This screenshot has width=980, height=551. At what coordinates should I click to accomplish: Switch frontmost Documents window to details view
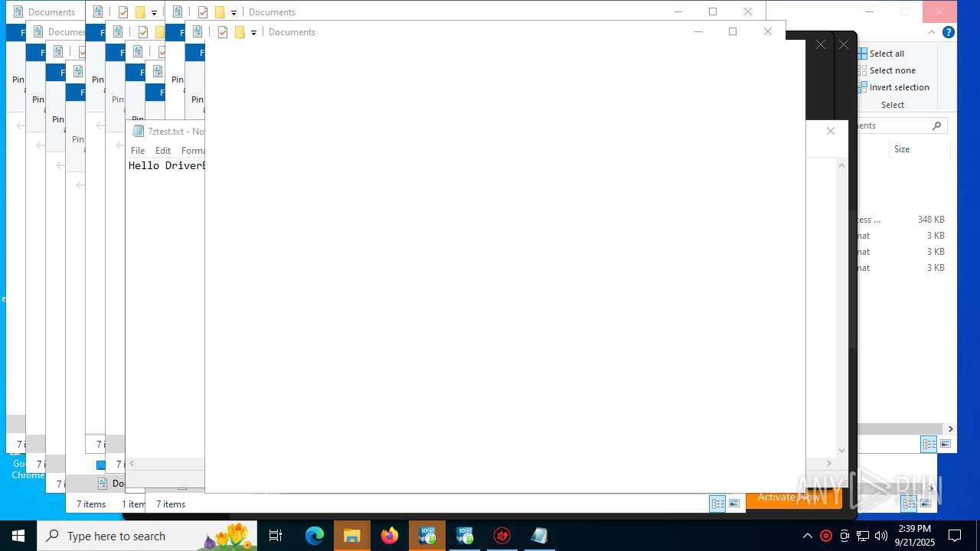[x=717, y=504]
